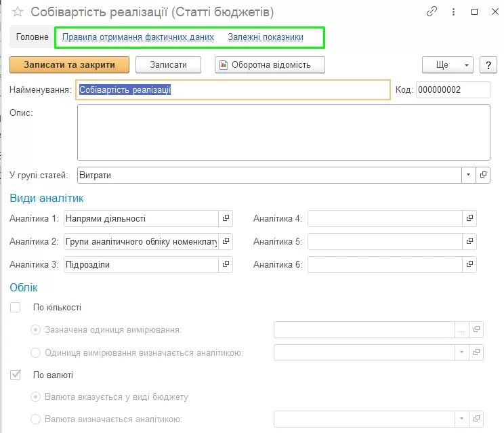Select Валюта вказується у виді бюджету radio
This screenshot has height=433, width=504.
(x=35, y=397)
